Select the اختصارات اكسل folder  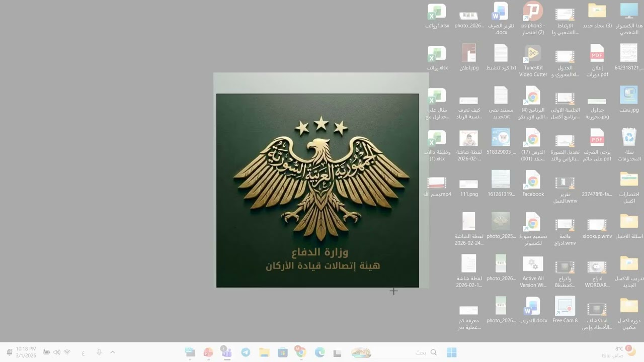pos(629,188)
